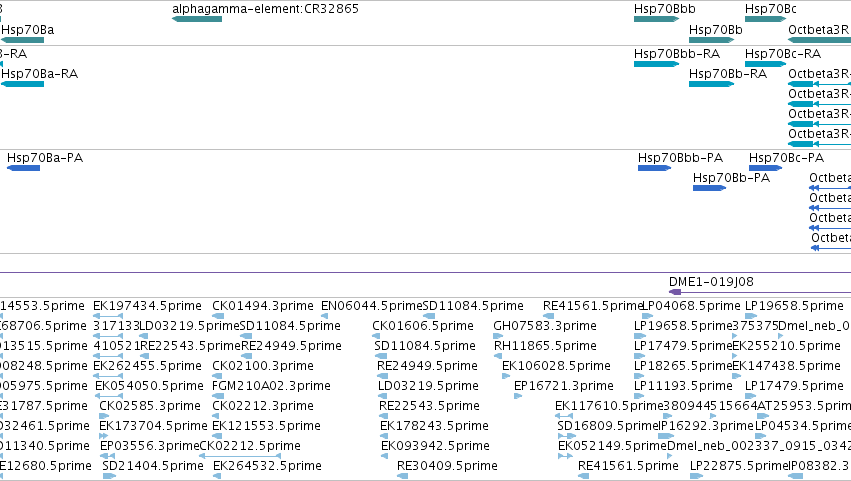This screenshot has height=481, width=851.
Task: Select the alphagamma-element:CR32865 gene feature
Action: tap(197, 19)
